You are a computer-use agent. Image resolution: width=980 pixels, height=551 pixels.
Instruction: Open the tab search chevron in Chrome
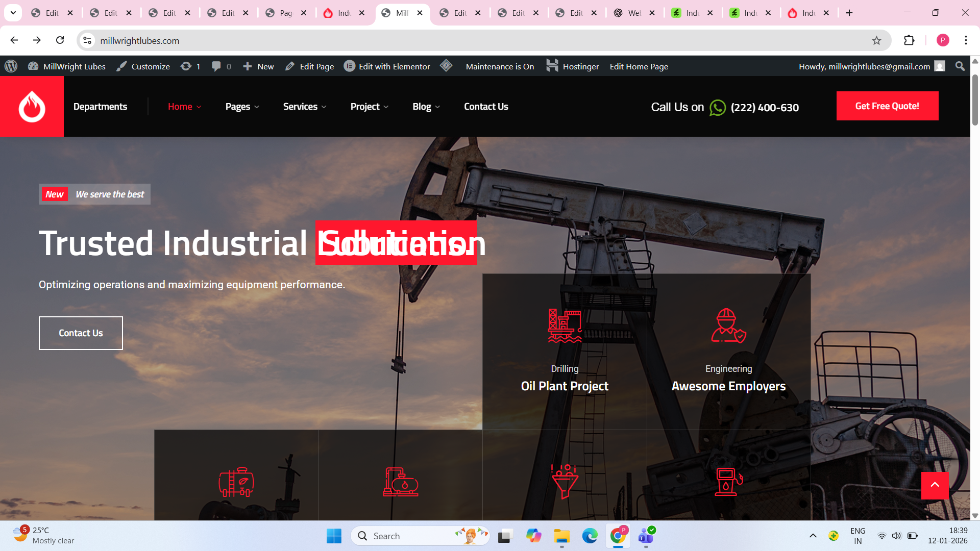[13, 13]
